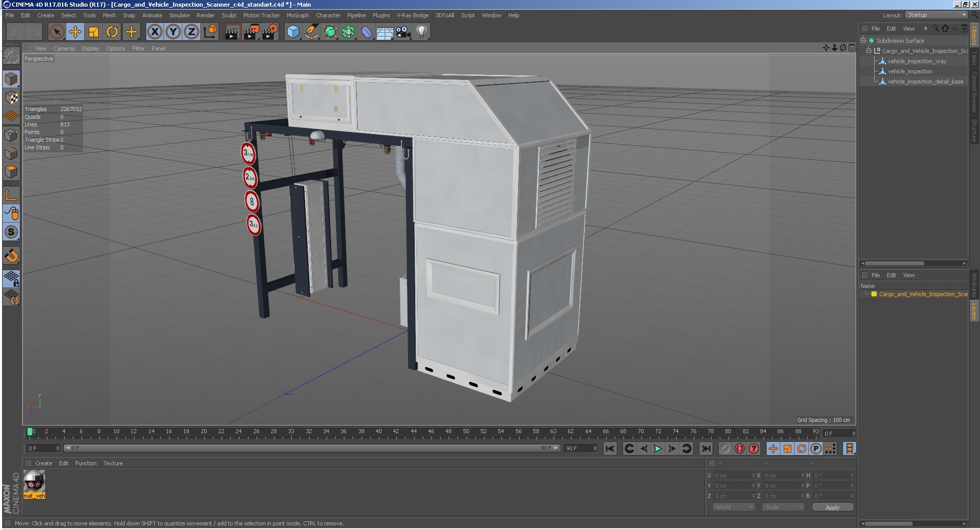The width and height of the screenshot is (980, 530).
Task: Select vehicle_inspection_xray object
Action: point(917,61)
